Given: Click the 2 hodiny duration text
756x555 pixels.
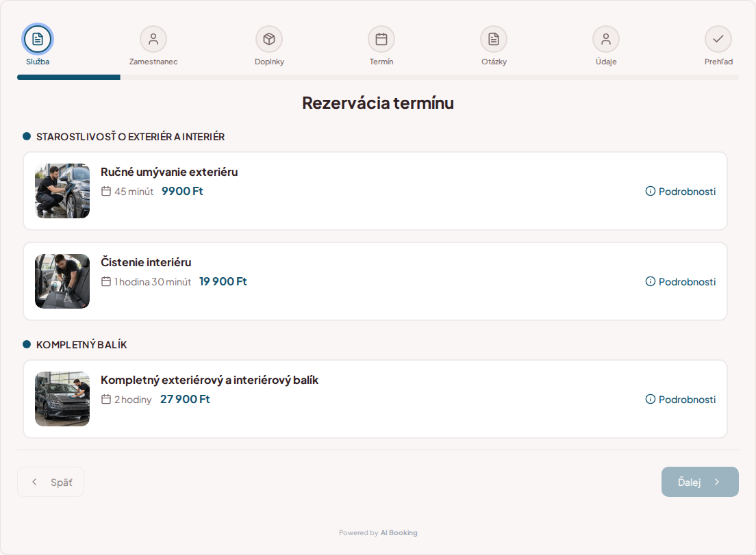Looking at the screenshot, I should (x=133, y=400).
